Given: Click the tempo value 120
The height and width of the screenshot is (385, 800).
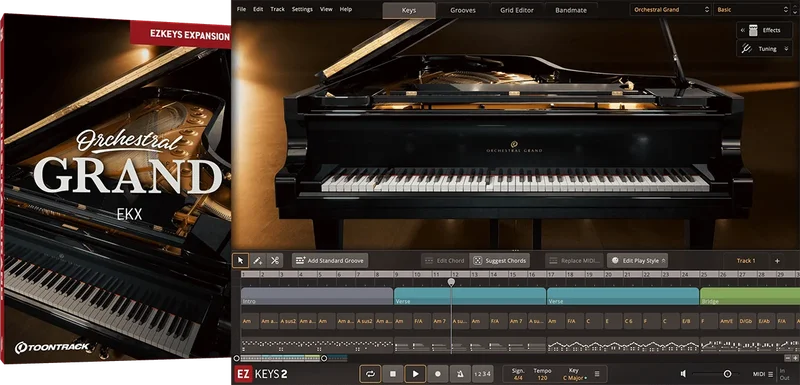Looking at the screenshot, I should (x=542, y=378).
